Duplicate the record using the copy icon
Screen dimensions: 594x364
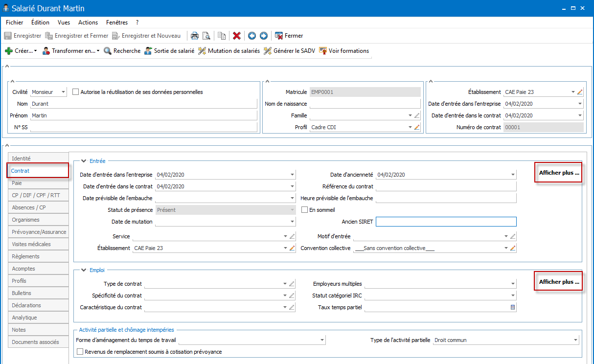point(222,36)
